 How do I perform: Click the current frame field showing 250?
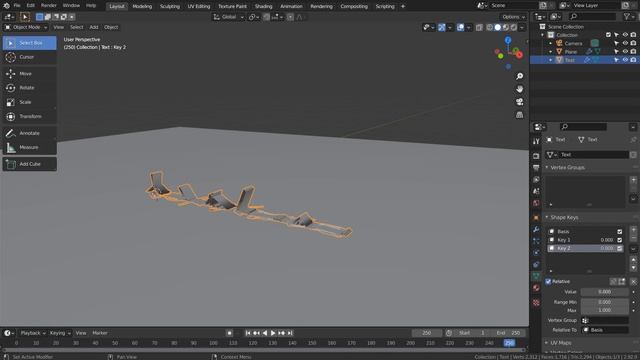pyautogui.click(x=427, y=333)
